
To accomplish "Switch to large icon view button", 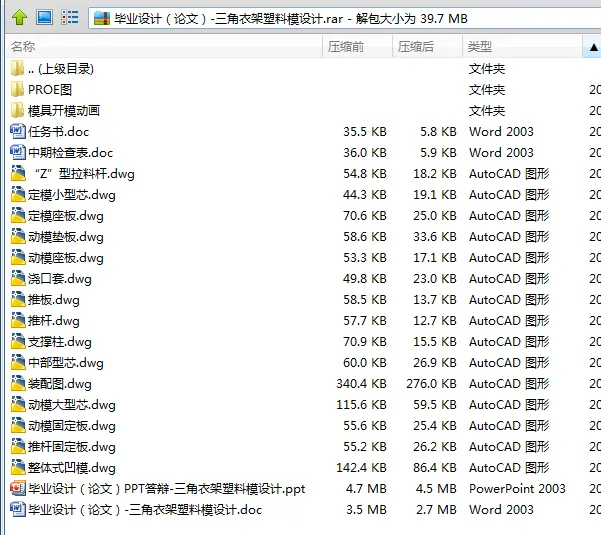I will [44, 18].
